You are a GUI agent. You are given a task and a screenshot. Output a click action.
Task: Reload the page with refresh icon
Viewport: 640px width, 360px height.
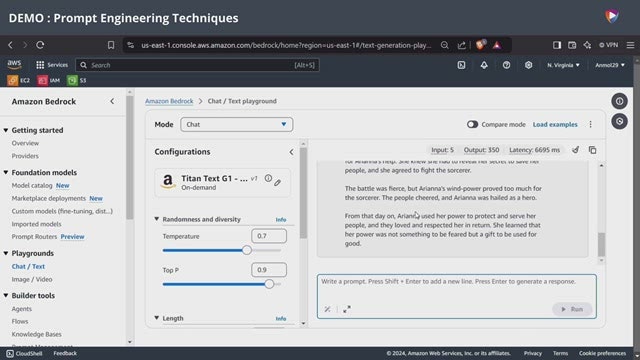[x=40, y=45]
